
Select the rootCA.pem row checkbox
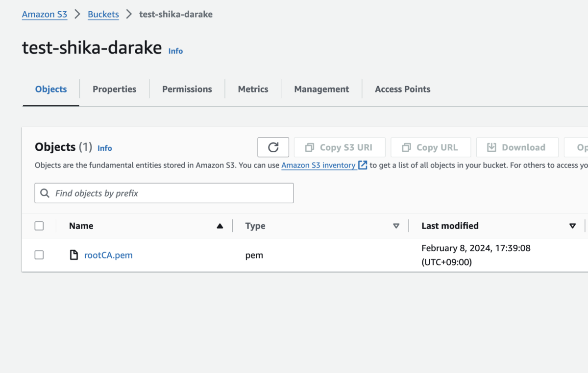(x=39, y=255)
